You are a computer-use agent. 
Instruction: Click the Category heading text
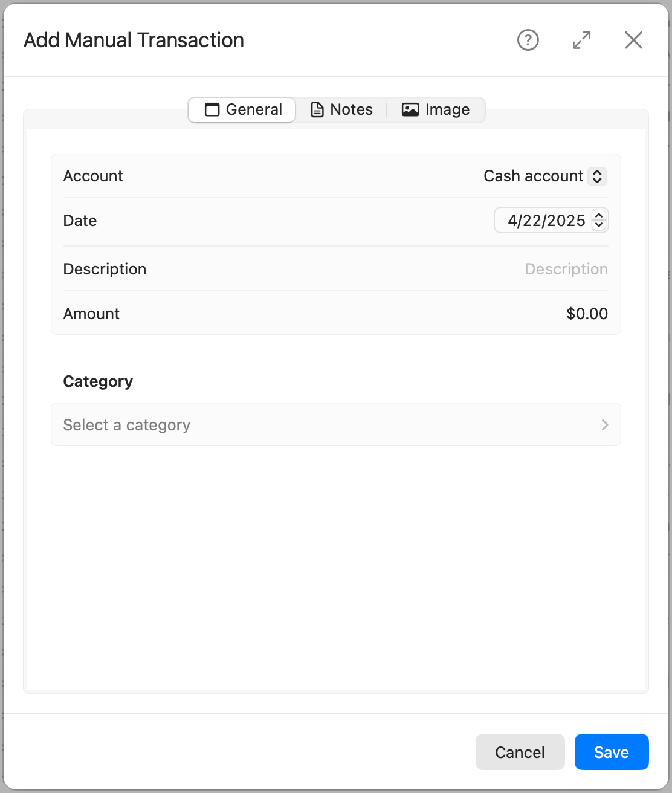click(98, 381)
